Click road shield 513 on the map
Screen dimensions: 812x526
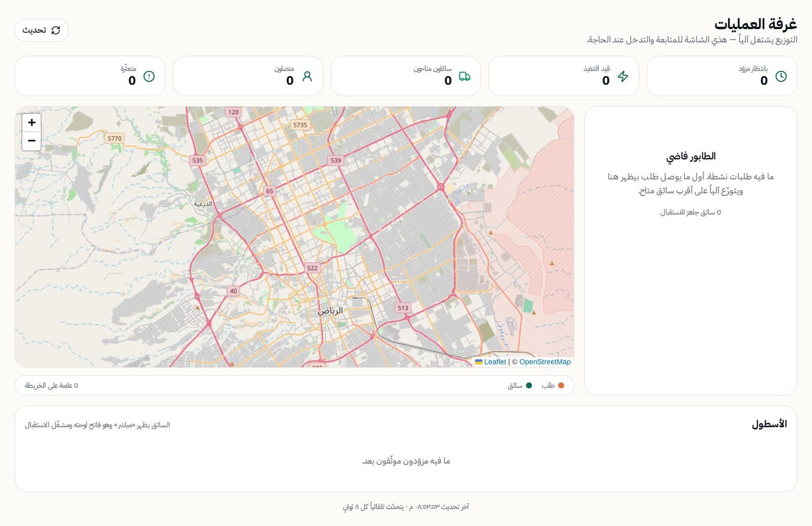(x=403, y=308)
